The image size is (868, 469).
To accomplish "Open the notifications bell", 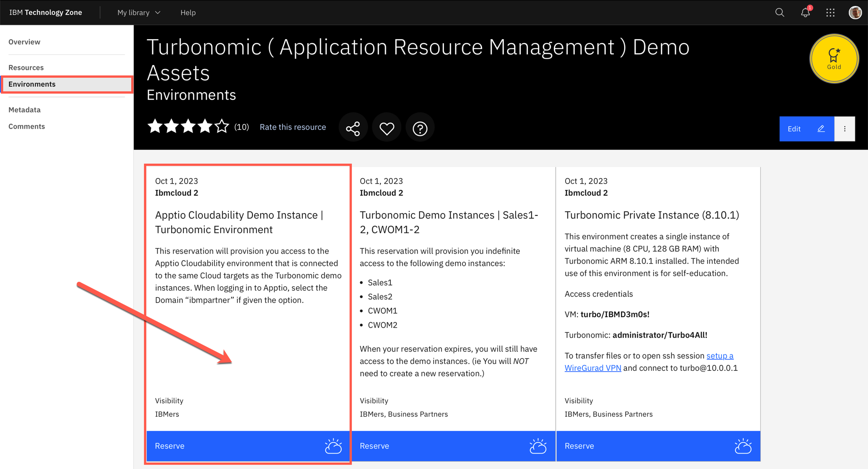I will click(x=805, y=12).
